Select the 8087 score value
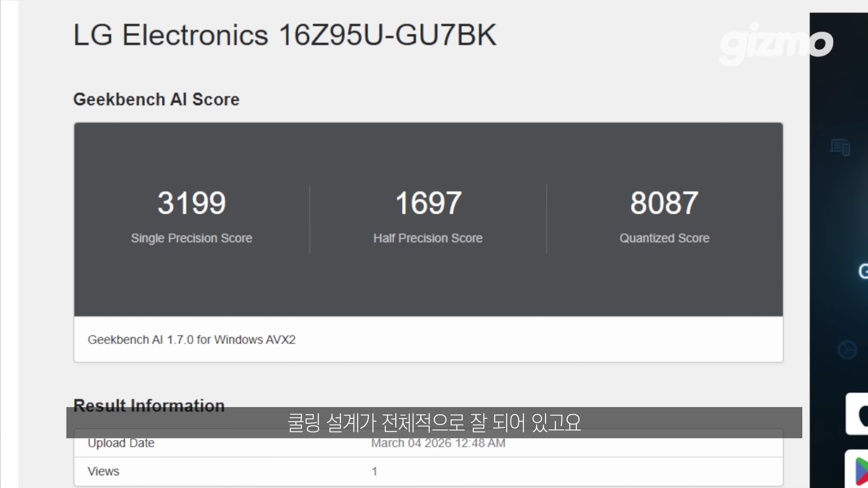Screen dimensions: 868x488 pos(665,203)
